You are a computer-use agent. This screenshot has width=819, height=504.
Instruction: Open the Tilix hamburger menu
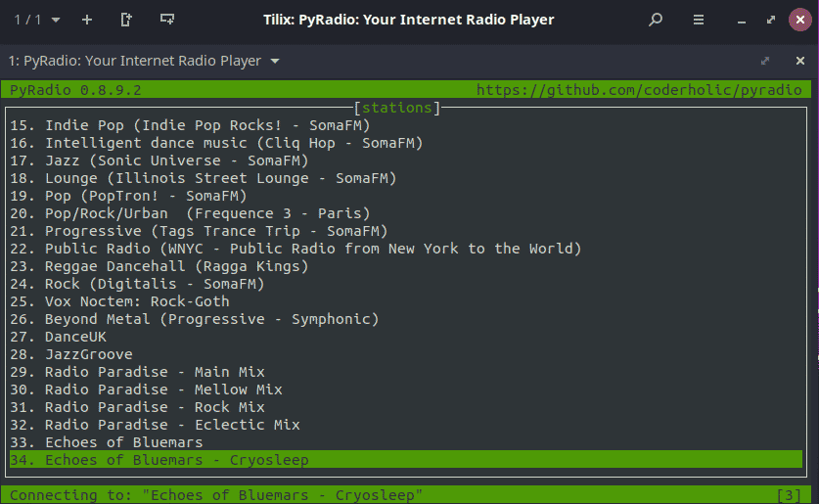click(x=699, y=20)
